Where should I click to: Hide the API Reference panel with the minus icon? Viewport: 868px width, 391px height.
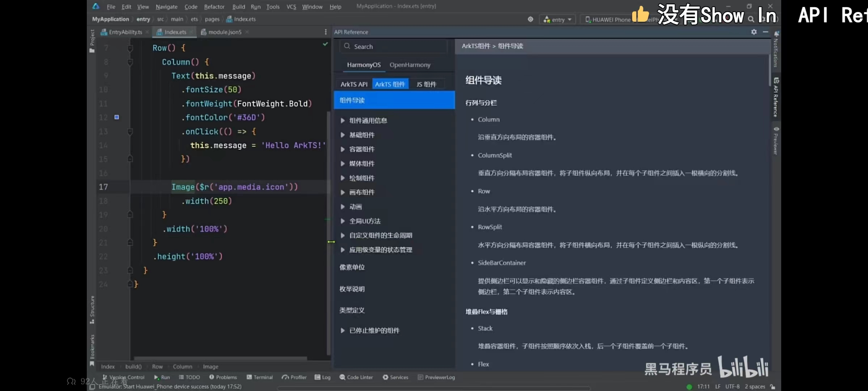click(x=765, y=32)
